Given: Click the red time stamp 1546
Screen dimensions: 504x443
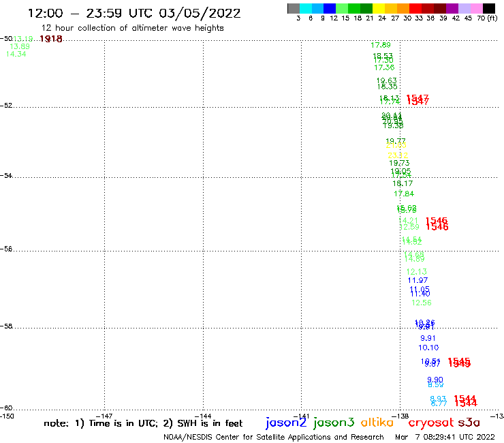Looking at the screenshot, I should [x=437, y=224].
